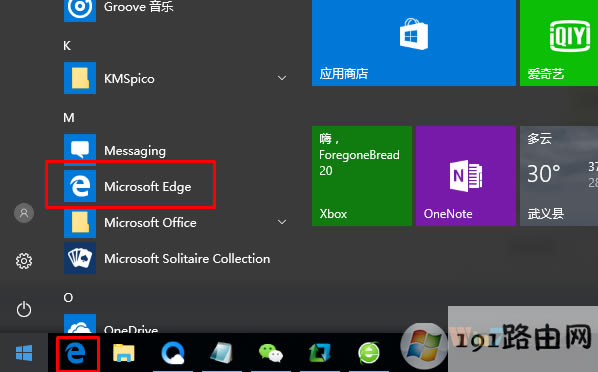Open the 应用商店 Store tile
The width and height of the screenshot is (598, 372).
pyautogui.click(x=414, y=43)
